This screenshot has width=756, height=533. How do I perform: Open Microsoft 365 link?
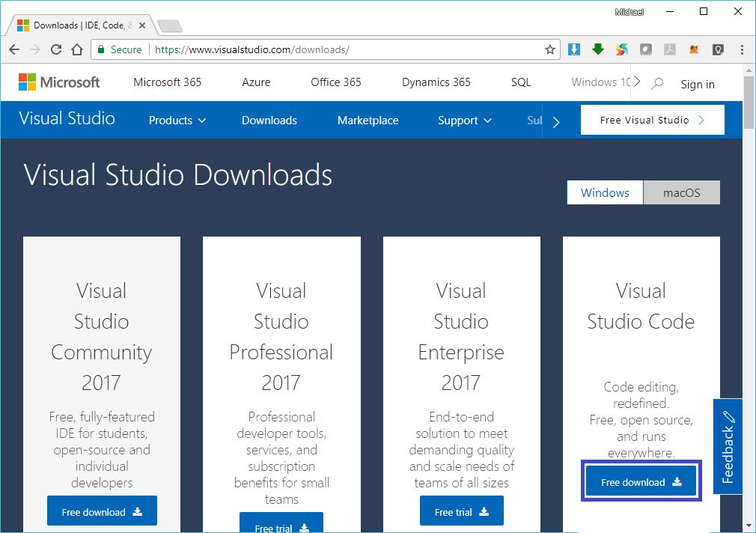pyautogui.click(x=168, y=82)
